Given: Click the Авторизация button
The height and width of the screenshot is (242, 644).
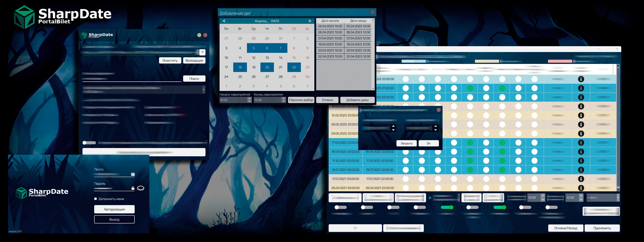Looking at the screenshot, I should (x=114, y=210).
